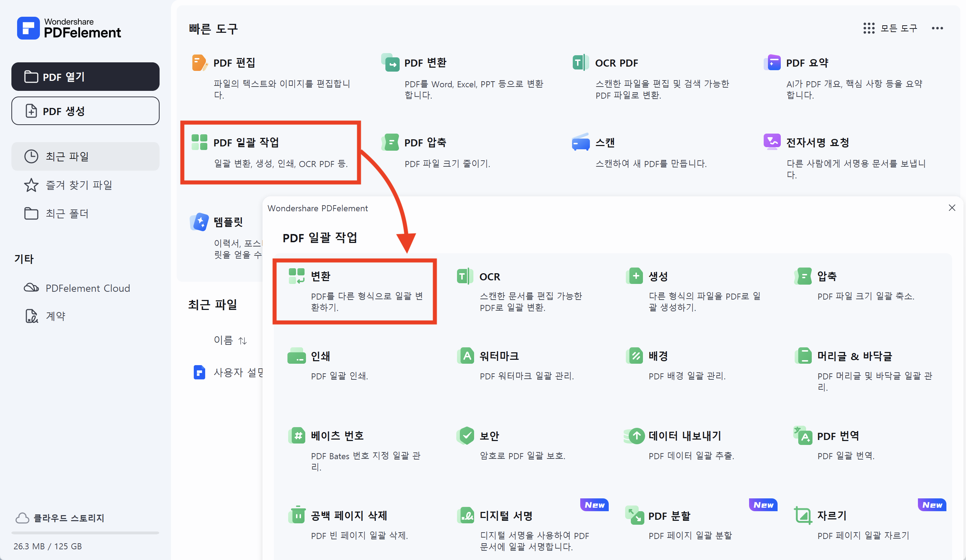The image size is (966, 560).
Task: Click the 데이터 내보내기 icon
Action: 635,436
